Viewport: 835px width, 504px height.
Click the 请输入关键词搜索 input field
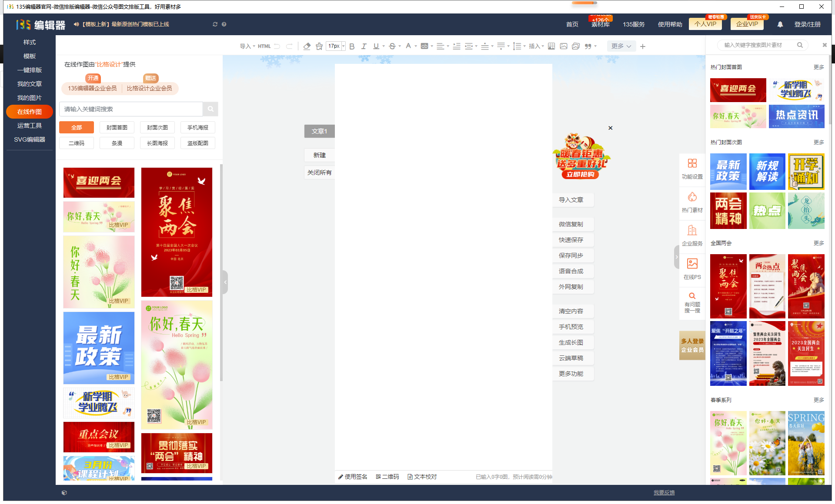coord(131,109)
